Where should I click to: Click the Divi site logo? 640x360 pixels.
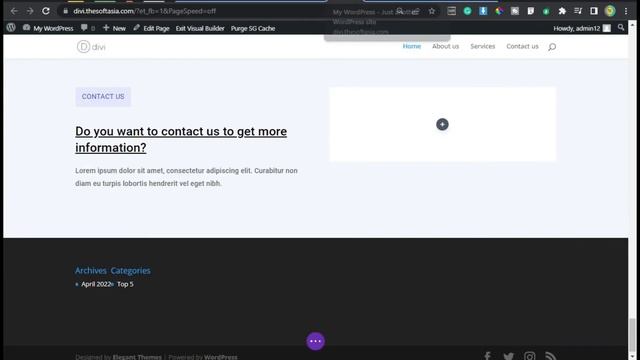coord(91,47)
